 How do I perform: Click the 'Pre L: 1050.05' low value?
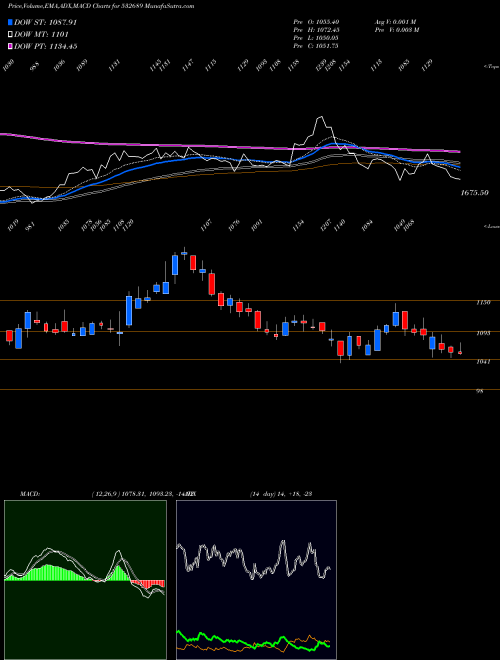tap(316, 38)
